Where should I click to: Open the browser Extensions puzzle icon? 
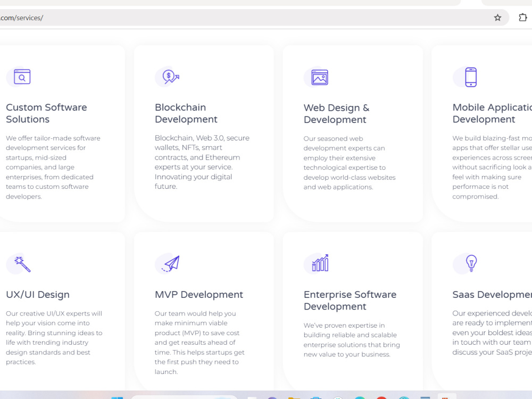coord(523,18)
